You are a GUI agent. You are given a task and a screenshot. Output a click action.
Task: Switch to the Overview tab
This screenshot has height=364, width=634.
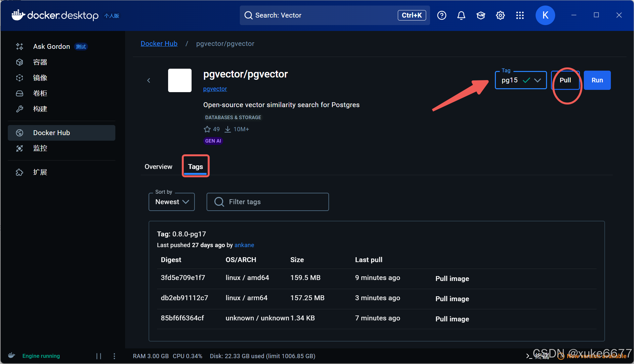[158, 167]
